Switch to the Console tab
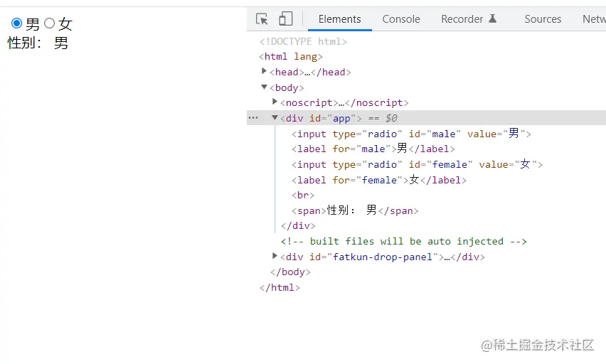 coord(401,19)
